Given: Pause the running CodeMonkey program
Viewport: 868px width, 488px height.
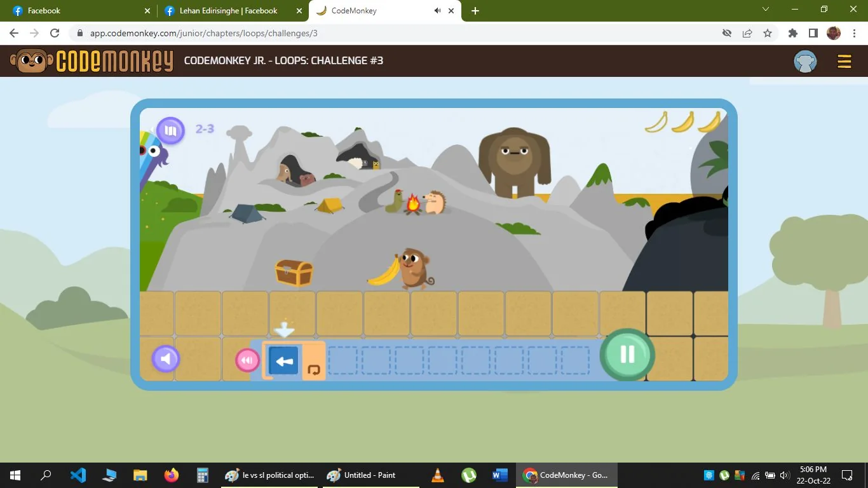Looking at the screenshot, I should pos(627,355).
